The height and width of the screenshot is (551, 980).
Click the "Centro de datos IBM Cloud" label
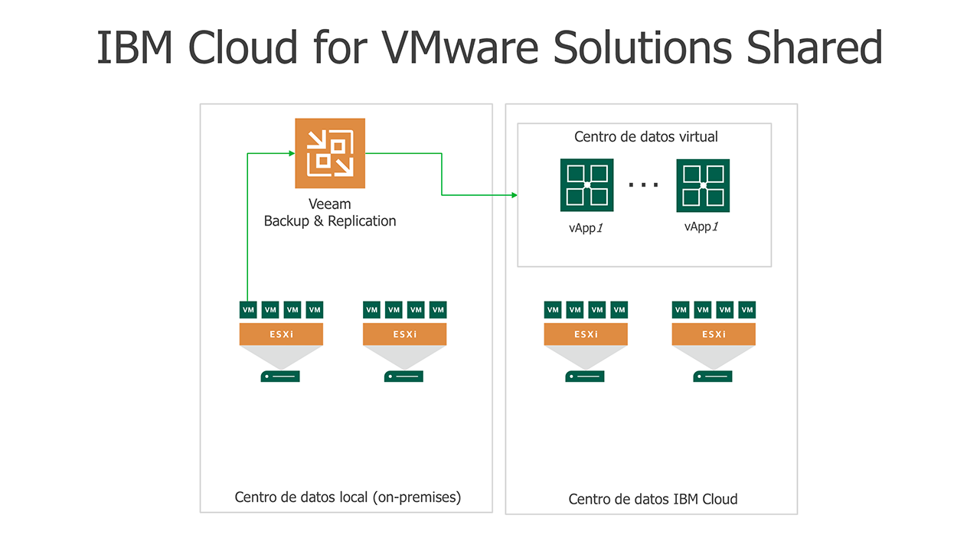point(653,500)
